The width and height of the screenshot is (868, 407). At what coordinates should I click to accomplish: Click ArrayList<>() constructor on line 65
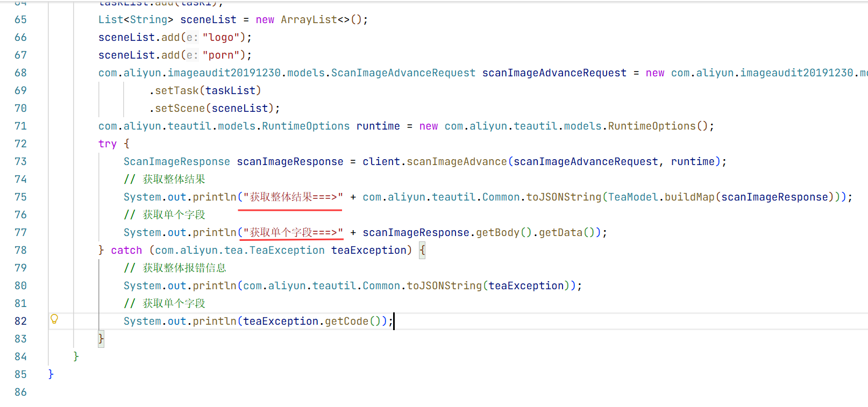pos(322,20)
